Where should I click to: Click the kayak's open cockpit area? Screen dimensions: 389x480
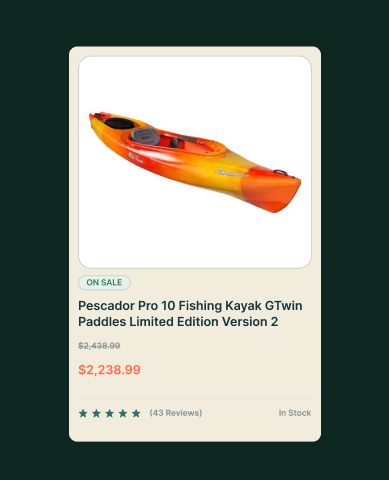click(x=187, y=144)
